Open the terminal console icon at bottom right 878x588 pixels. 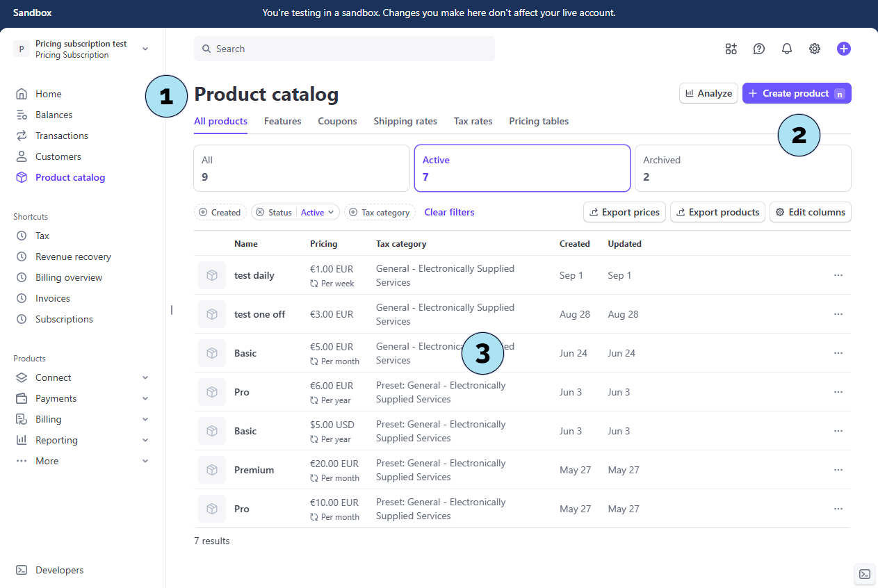864,574
